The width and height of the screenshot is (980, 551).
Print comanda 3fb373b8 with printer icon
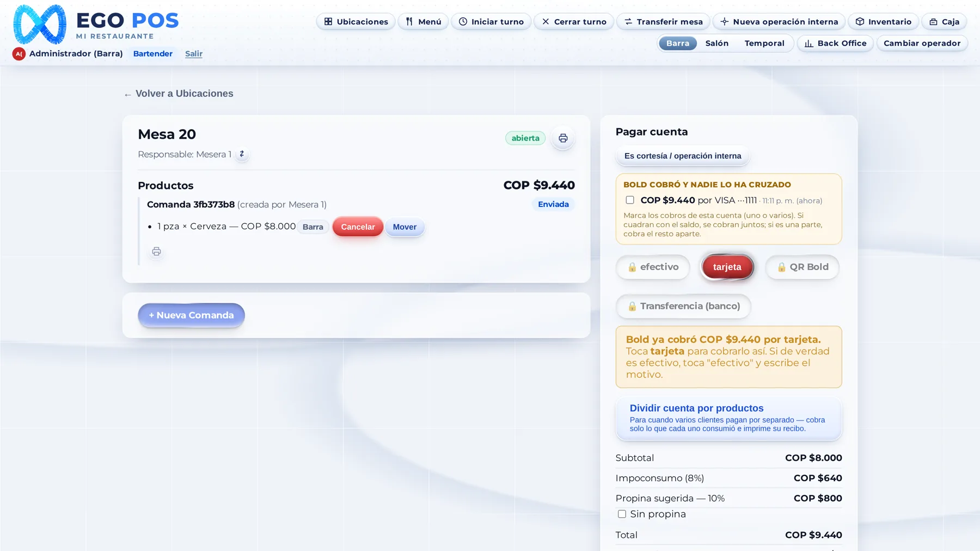click(x=156, y=252)
